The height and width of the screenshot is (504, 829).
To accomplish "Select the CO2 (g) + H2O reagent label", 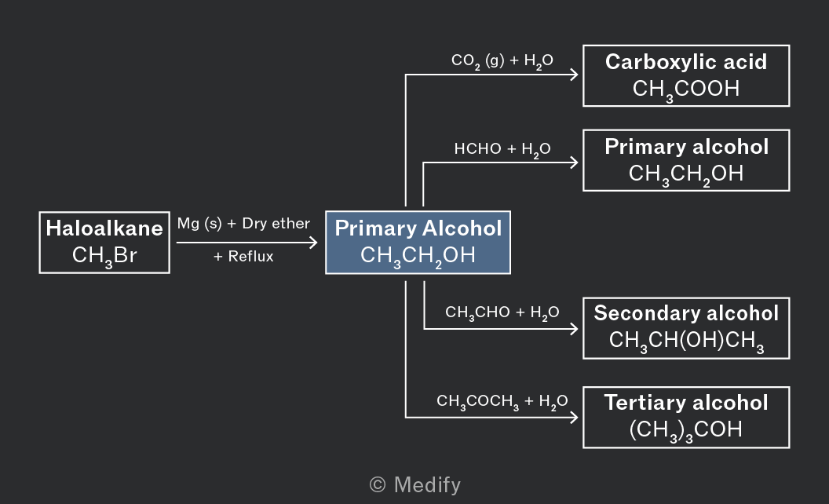I will coord(502,60).
